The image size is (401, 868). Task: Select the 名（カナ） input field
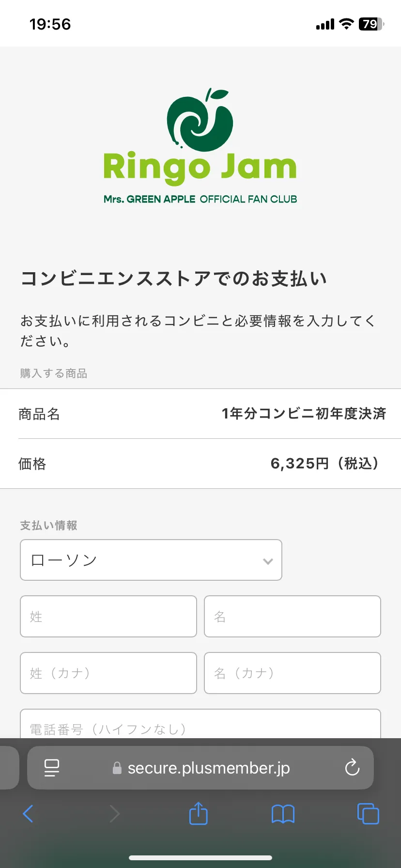(293, 673)
